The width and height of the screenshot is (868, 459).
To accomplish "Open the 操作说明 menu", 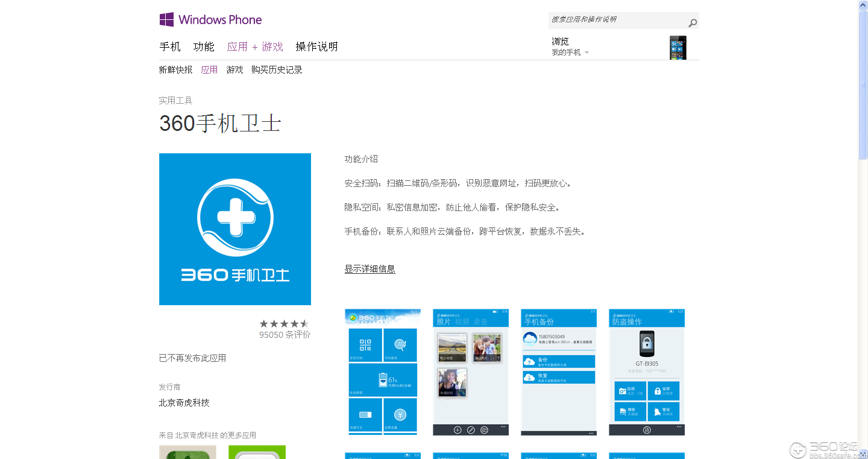I will tap(316, 46).
